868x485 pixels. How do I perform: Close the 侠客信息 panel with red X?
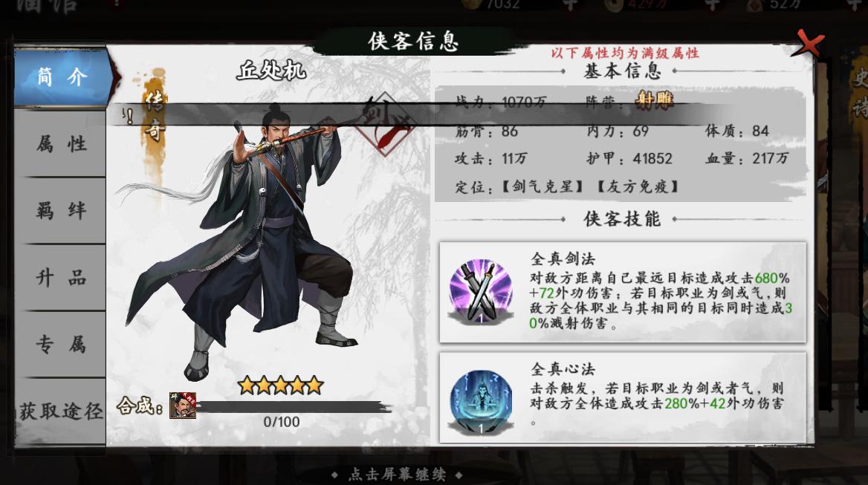[809, 43]
